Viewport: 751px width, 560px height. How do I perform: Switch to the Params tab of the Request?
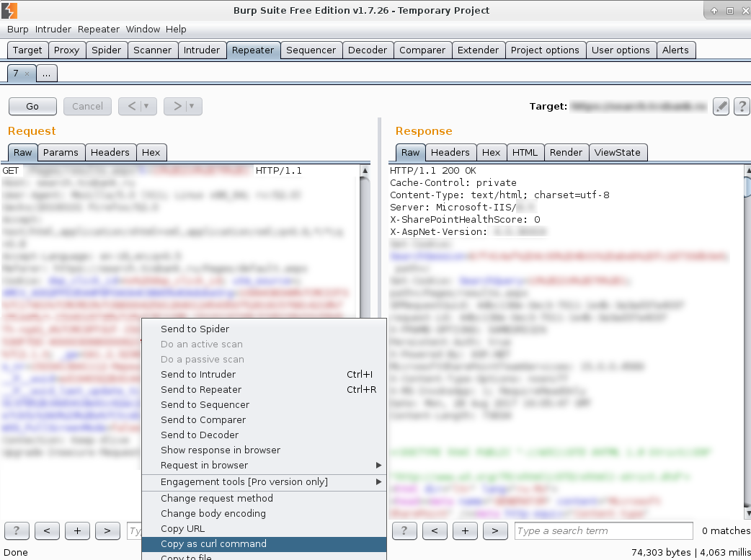[x=61, y=152]
